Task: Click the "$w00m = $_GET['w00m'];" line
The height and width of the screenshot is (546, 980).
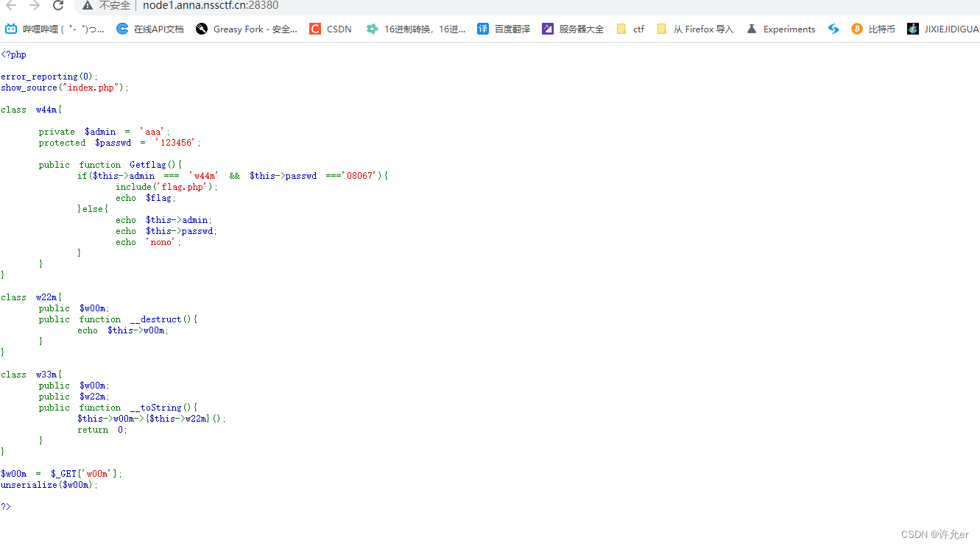Action: click(x=62, y=474)
